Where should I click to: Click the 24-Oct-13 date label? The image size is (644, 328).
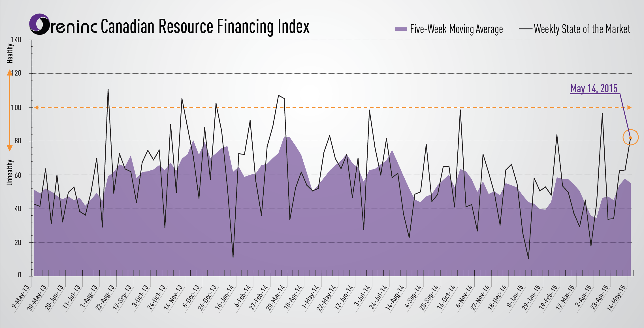[x=156, y=298]
